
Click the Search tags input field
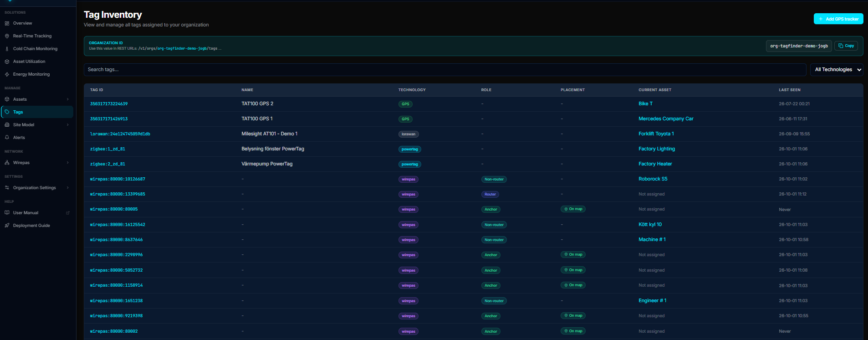(x=445, y=70)
